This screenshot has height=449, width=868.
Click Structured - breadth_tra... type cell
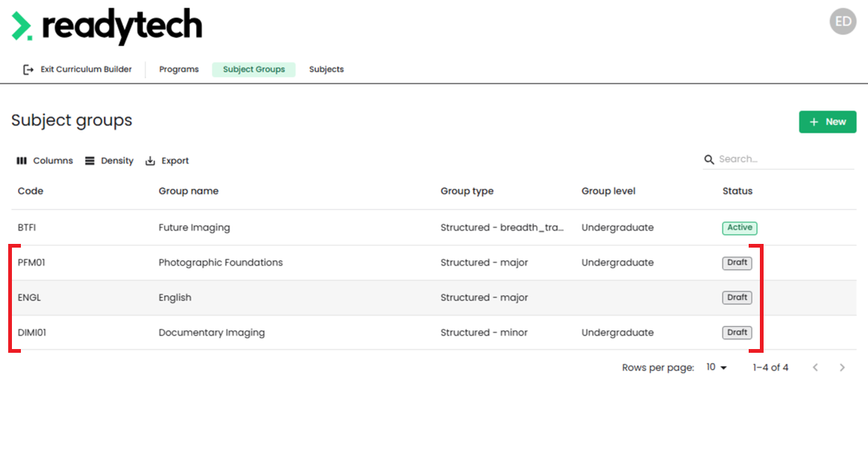tap(502, 227)
